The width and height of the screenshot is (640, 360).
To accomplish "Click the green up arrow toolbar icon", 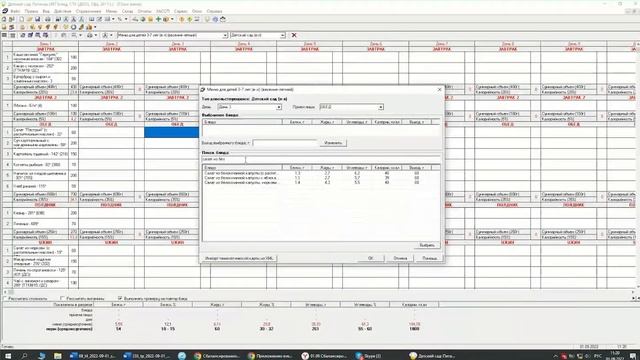I will [x=189, y=19].
